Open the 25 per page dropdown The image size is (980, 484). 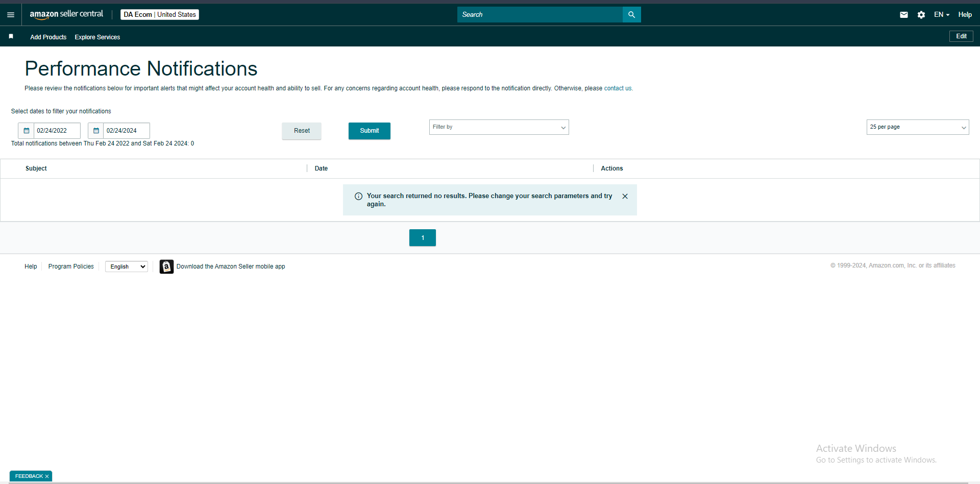[x=918, y=127]
